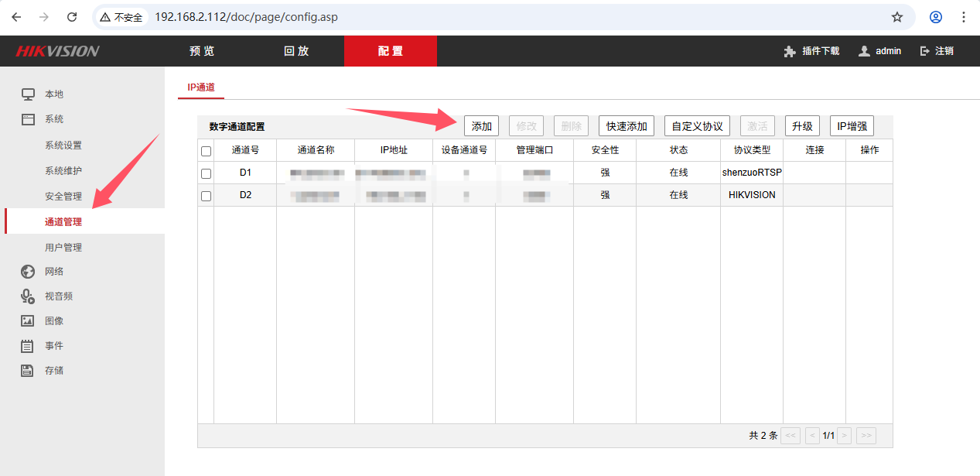Click the picture icon beside 图像

(28, 321)
